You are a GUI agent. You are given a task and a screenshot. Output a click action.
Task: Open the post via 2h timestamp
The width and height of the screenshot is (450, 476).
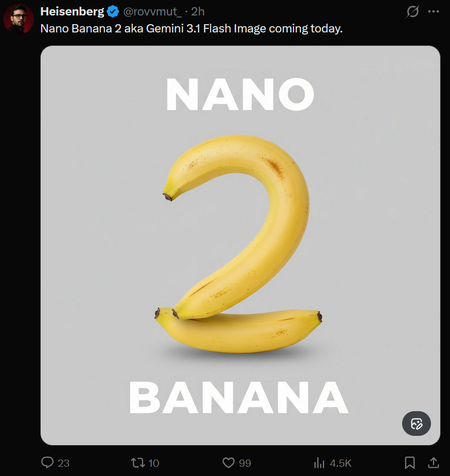click(198, 11)
